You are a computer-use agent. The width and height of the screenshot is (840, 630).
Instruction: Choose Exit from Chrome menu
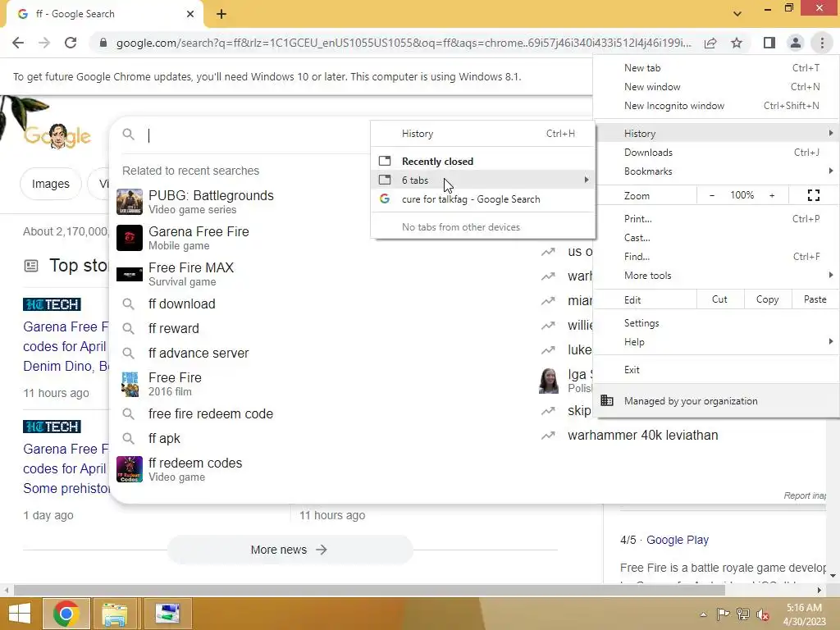(x=716, y=370)
